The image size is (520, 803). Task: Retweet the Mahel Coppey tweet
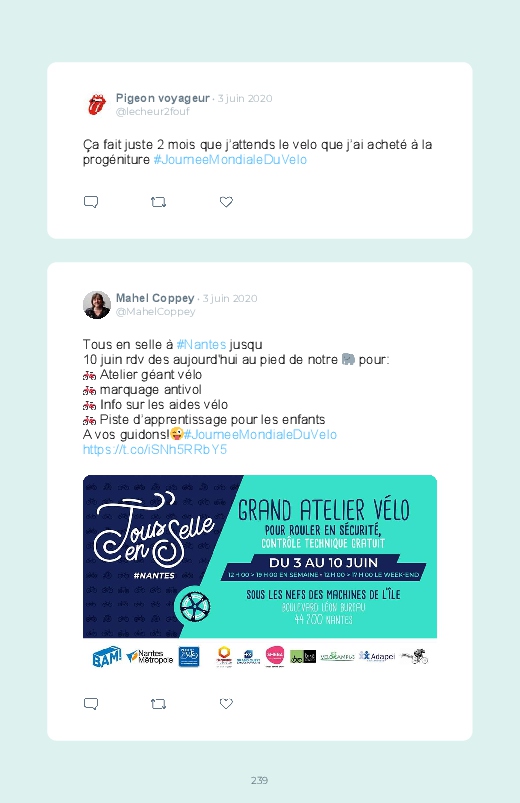tap(158, 704)
